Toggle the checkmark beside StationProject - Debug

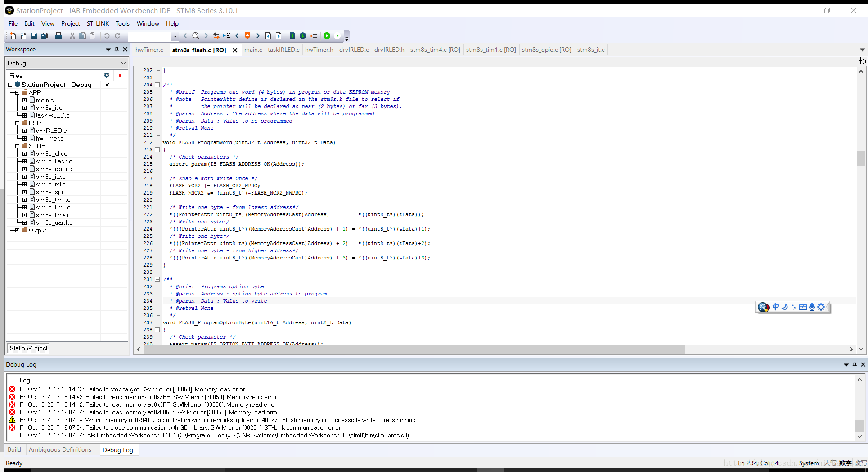(x=107, y=85)
